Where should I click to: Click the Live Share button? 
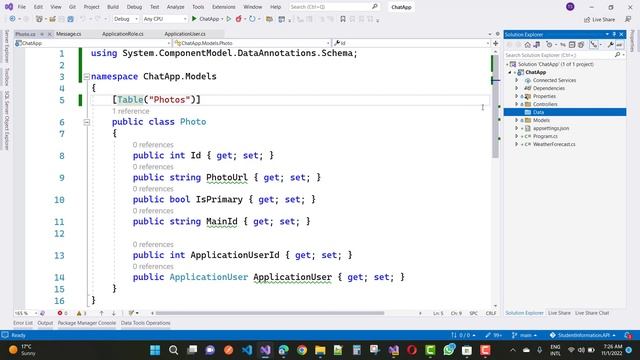click(x=599, y=19)
